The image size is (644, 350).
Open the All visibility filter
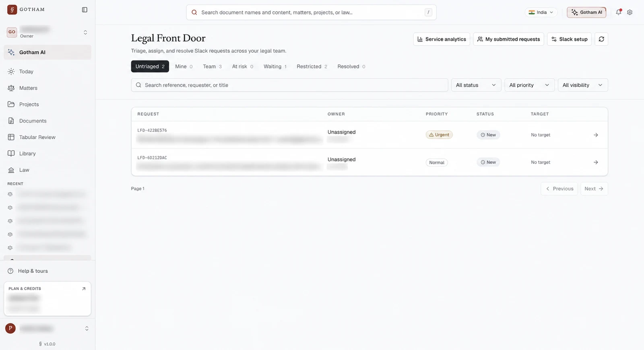583,85
